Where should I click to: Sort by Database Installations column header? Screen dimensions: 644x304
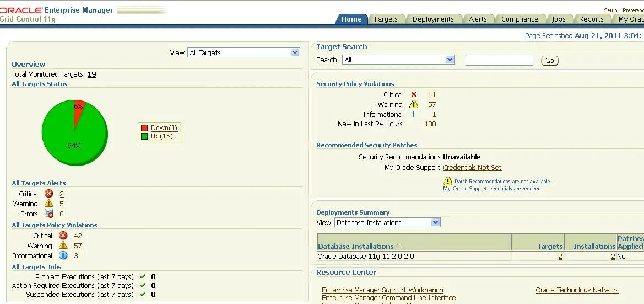[x=356, y=246]
